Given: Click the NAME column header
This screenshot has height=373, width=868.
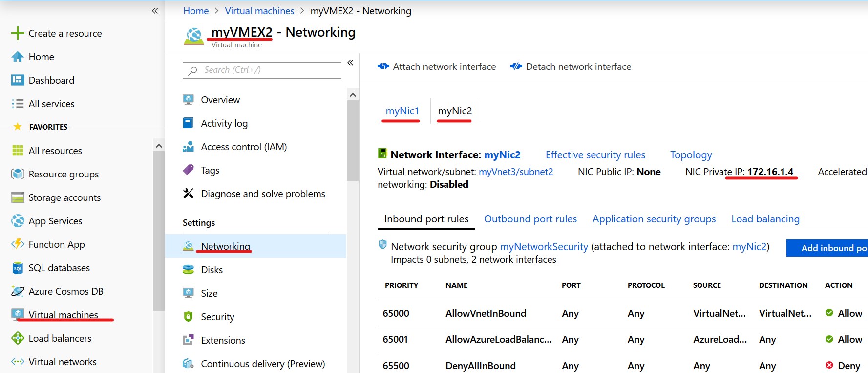Looking at the screenshot, I should point(457,285).
